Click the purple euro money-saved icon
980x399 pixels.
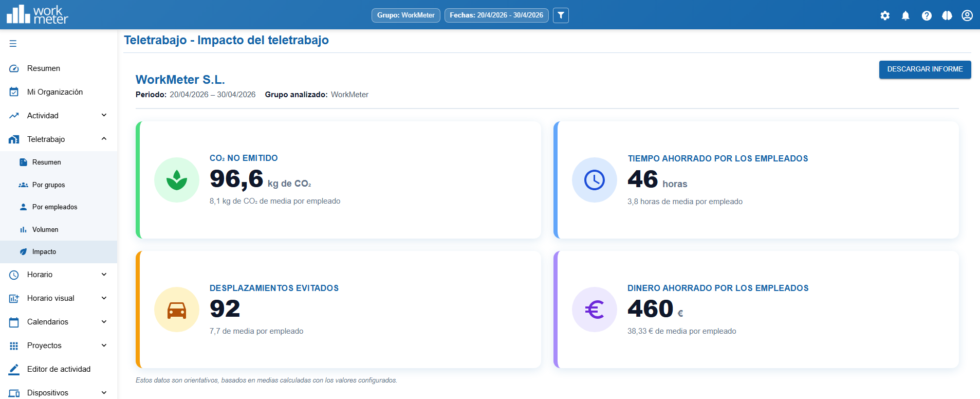pos(595,310)
